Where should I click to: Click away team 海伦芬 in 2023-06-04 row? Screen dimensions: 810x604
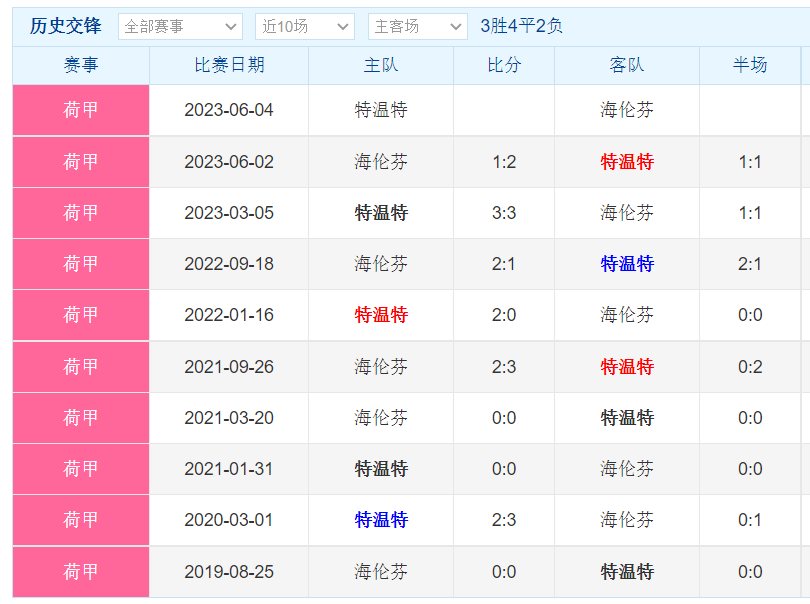coord(627,110)
